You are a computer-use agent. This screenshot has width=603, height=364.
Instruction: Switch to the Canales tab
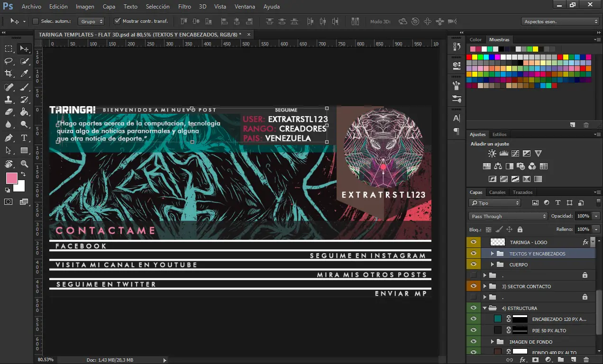(497, 192)
